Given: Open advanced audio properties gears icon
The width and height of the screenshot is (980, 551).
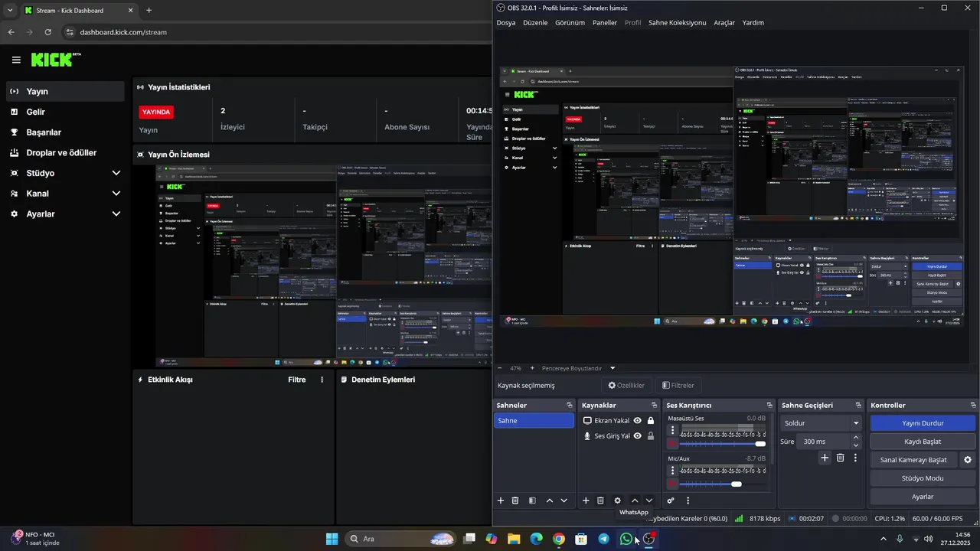Looking at the screenshot, I should 671,500.
